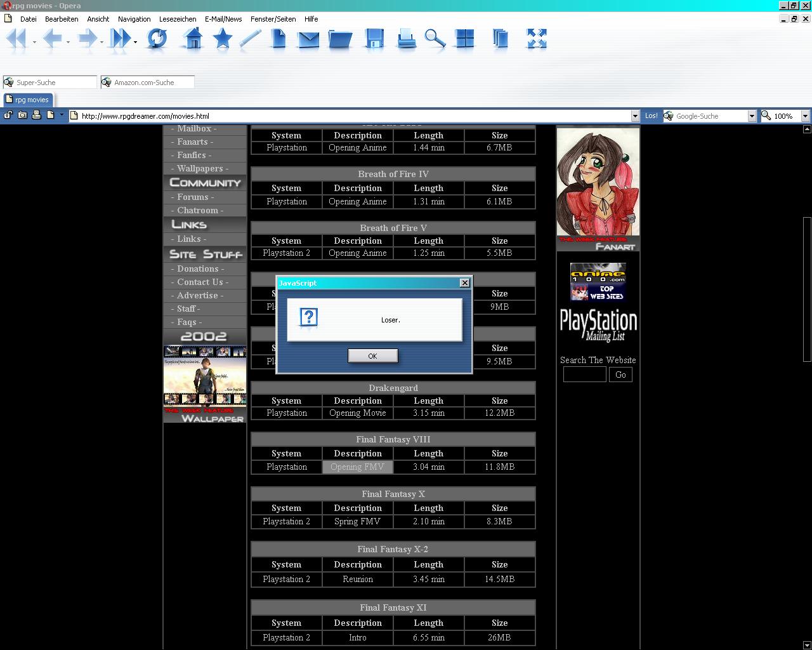The height and width of the screenshot is (650, 812).
Task: Open the Home page icon
Action: click(x=193, y=39)
